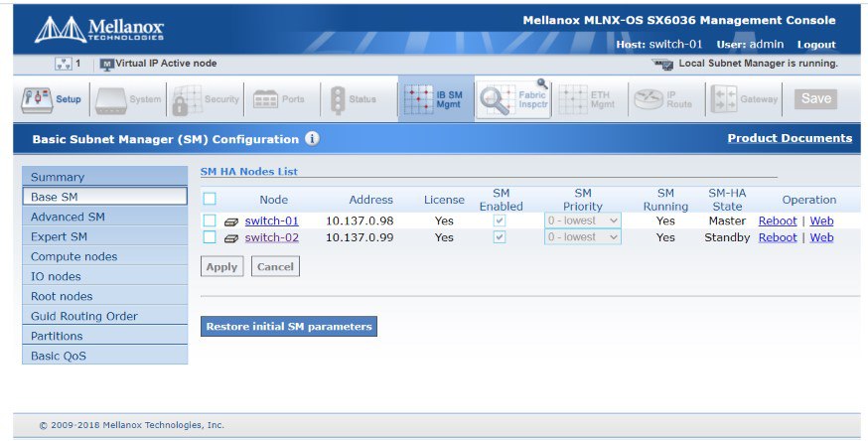Click the User: admin text in header
Image resolution: width=868 pixels, height=441 pixels.
[x=750, y=45]
